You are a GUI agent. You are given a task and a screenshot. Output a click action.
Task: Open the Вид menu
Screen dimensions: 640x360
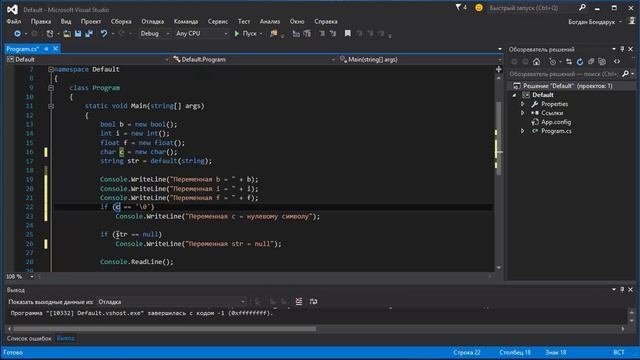[66, 21]
